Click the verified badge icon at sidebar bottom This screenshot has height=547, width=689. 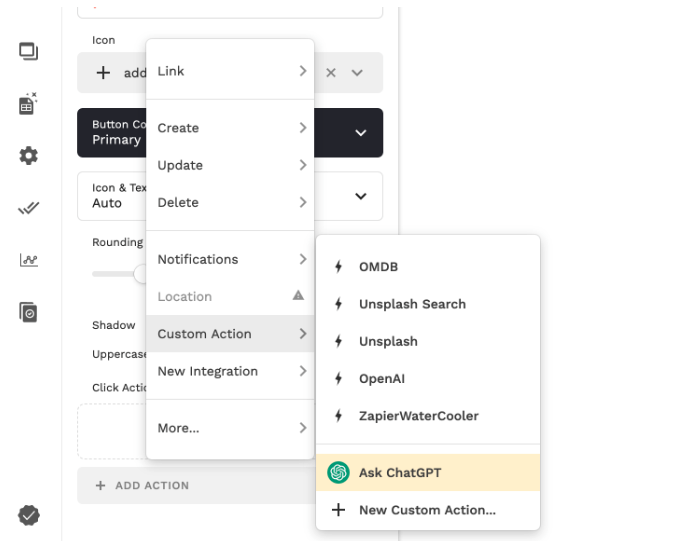click(x=28, y=515)
